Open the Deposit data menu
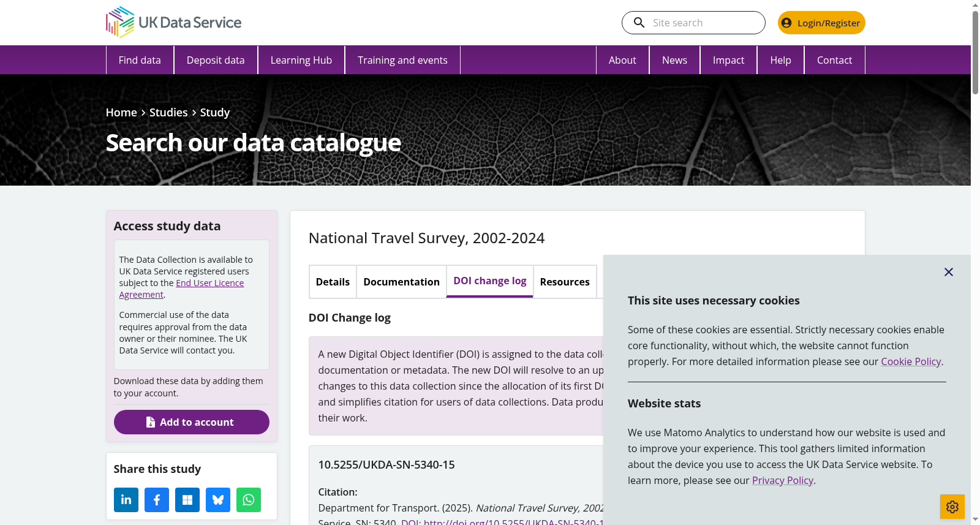 point(216,60)
